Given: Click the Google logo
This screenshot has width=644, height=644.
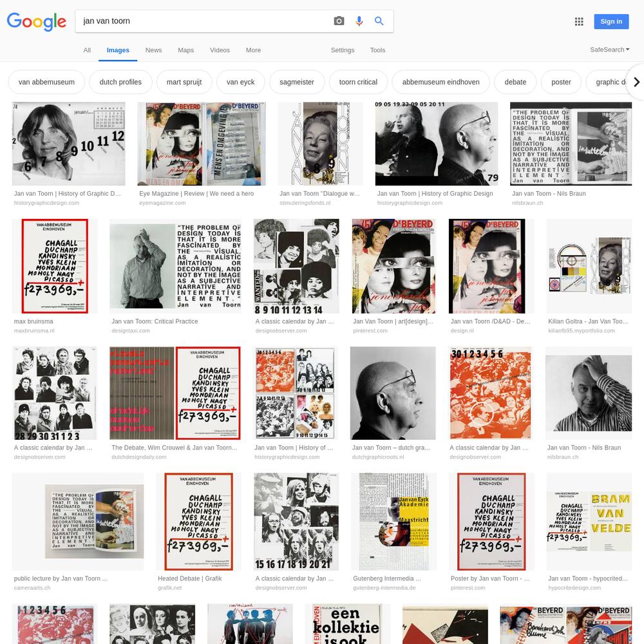Looking at the screenshot, I should (37, 21).
